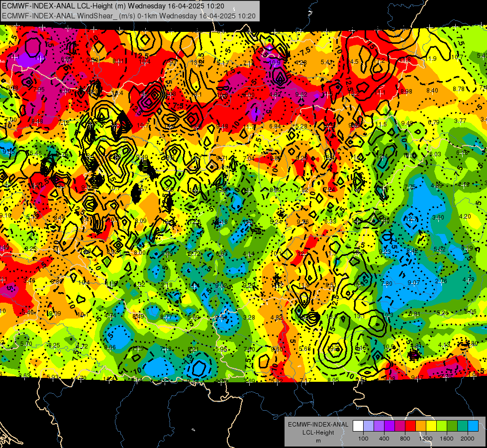Click the grid value 8.51
The height and width of the screenshot is (448, 487).
point(331,285)
